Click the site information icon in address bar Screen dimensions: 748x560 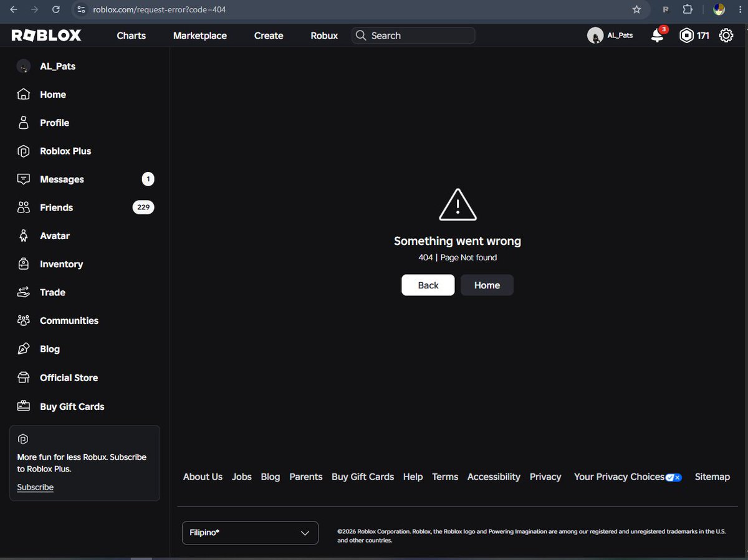[x=80, y=9]
